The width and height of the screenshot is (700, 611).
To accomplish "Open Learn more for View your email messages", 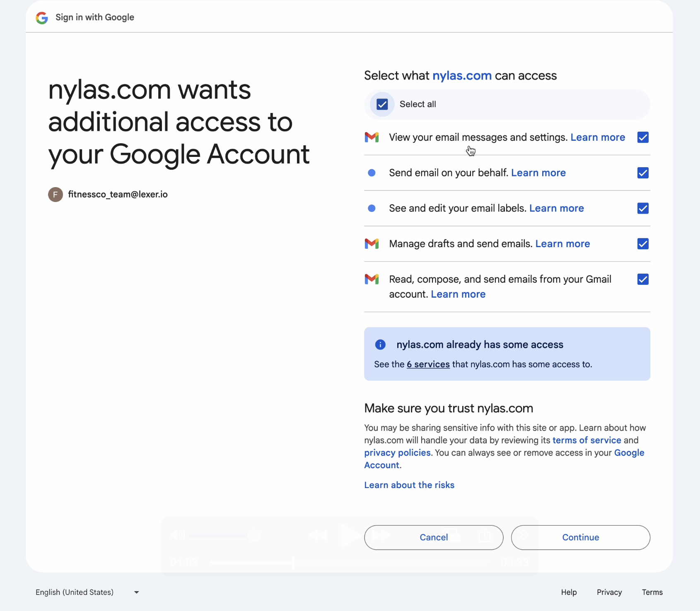I will click(598, 137).
